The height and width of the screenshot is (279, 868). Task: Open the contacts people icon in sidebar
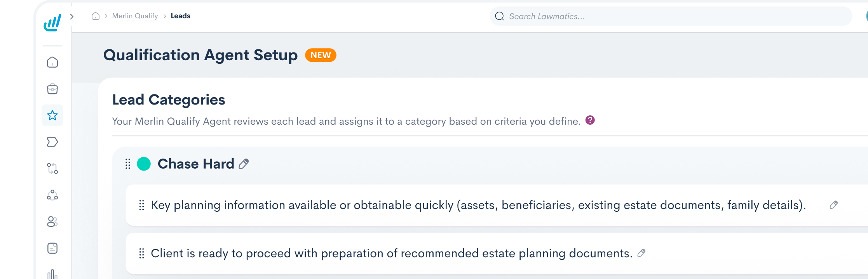point(52,221)
